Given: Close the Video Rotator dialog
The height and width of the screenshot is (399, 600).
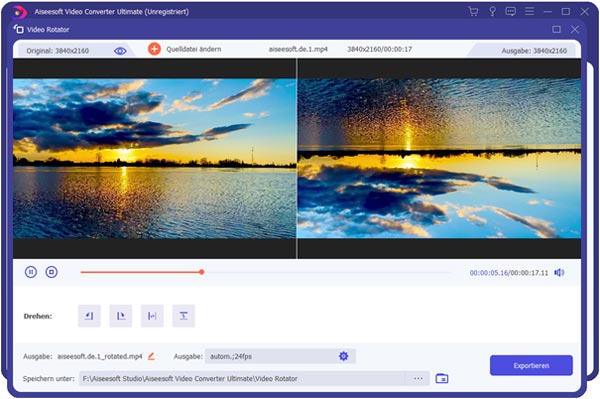Looking at the screenshot, I should [x=575, y=29].
